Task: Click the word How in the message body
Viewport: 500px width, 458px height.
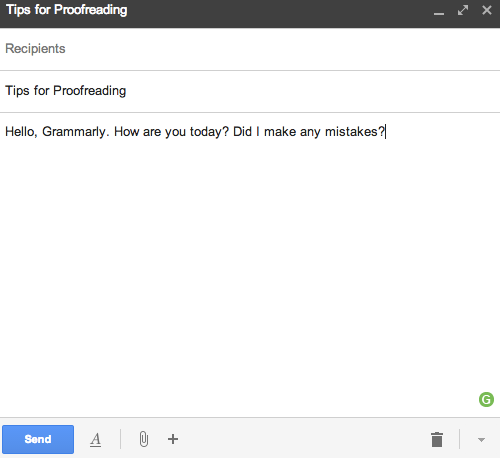Action: pos(126,132)
